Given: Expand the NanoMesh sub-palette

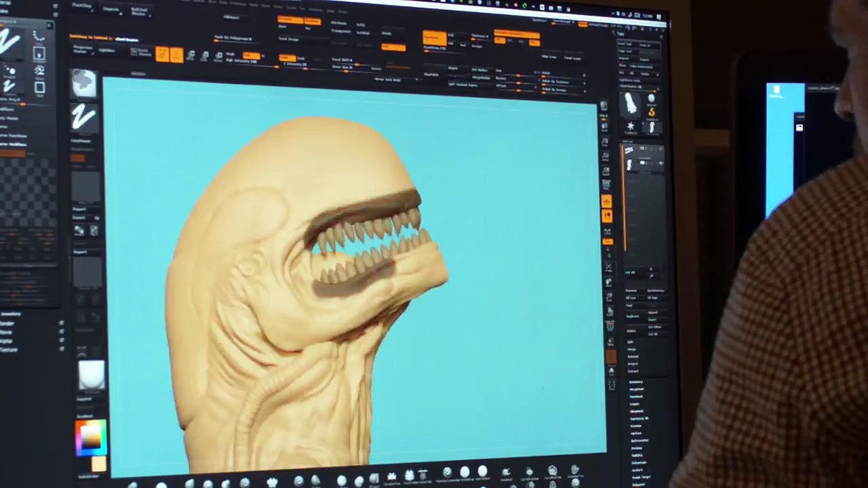Looking at the screenshot, I should (x=636, y=397).
